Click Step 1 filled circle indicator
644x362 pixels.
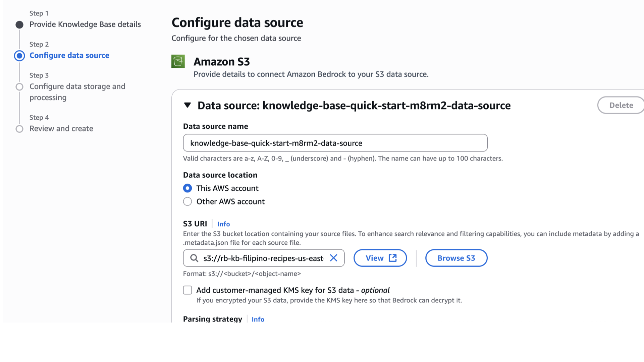[x=19, y=24]
